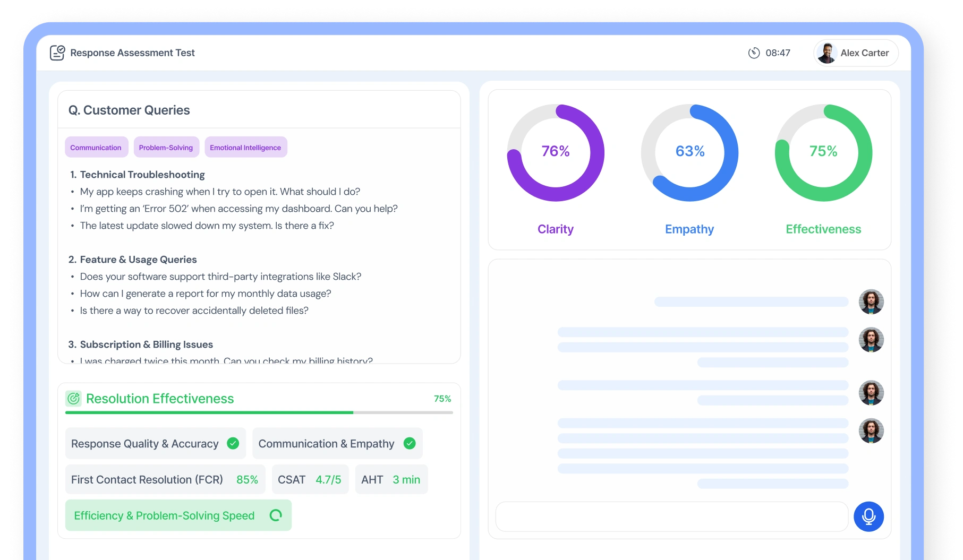Click the 3. Subscription & Billing Issues heading
This screenshot has height=560, width=963.
click(140, 344)
